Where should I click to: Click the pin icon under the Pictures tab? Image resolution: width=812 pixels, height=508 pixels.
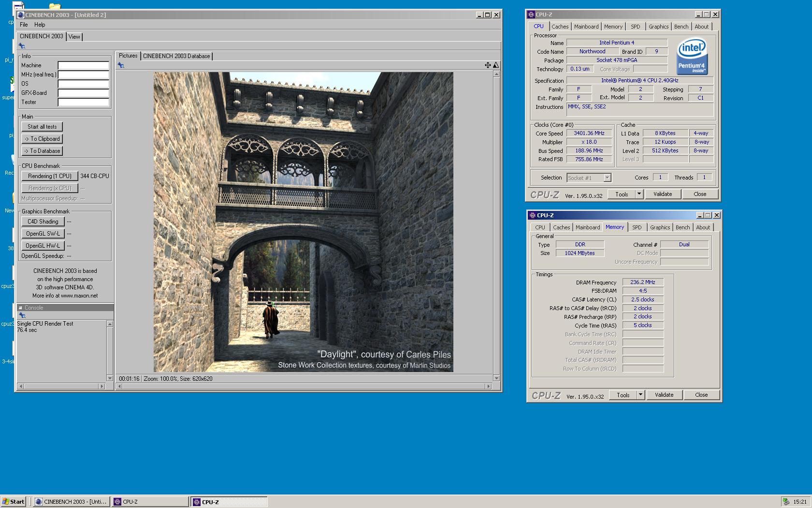[121, 65]
